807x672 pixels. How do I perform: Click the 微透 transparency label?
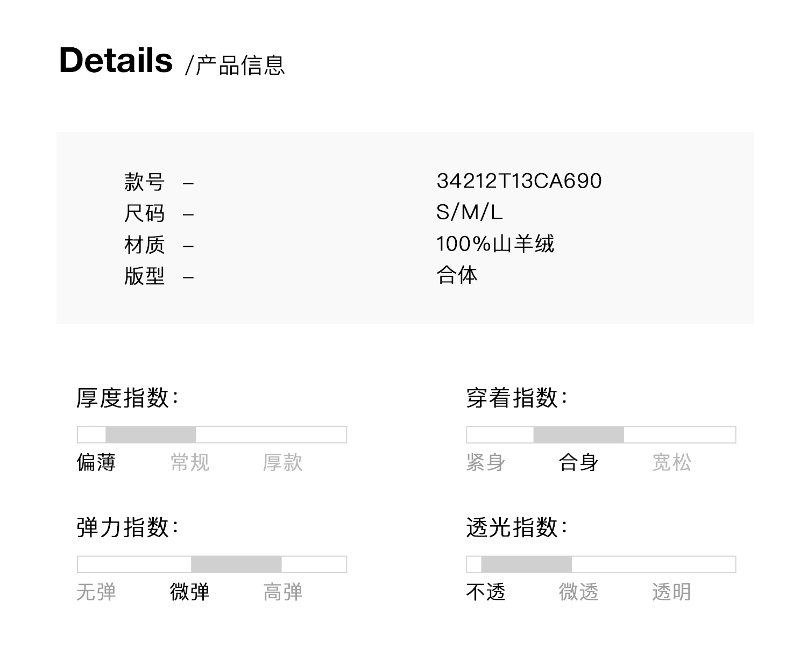click(x=578, y=592)
